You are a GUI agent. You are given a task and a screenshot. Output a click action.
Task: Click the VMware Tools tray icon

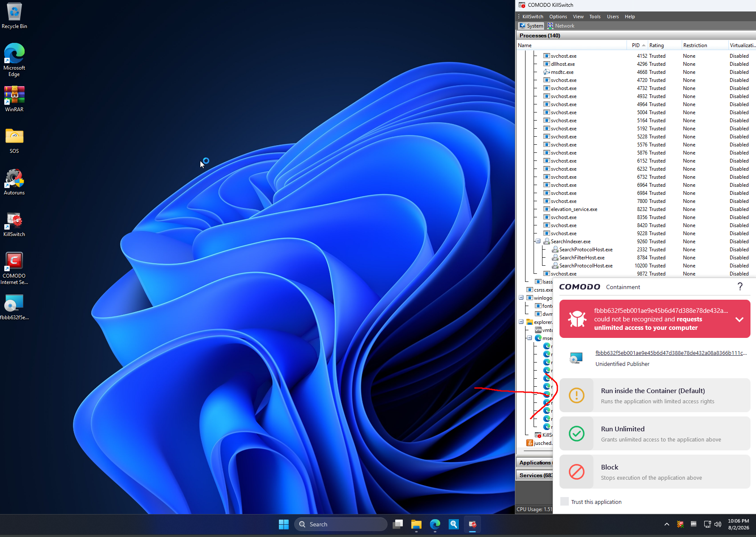pyautogui.click(x=694, y=524)
